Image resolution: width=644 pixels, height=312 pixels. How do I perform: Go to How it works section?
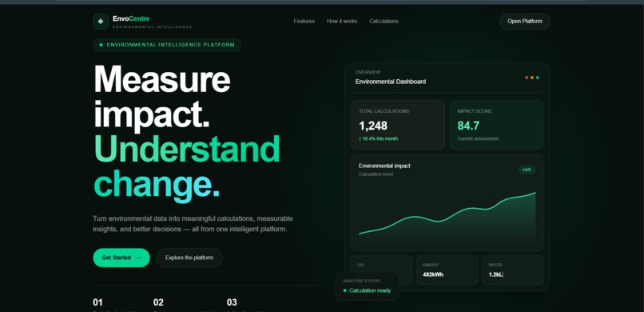click(x=342, y=21)
